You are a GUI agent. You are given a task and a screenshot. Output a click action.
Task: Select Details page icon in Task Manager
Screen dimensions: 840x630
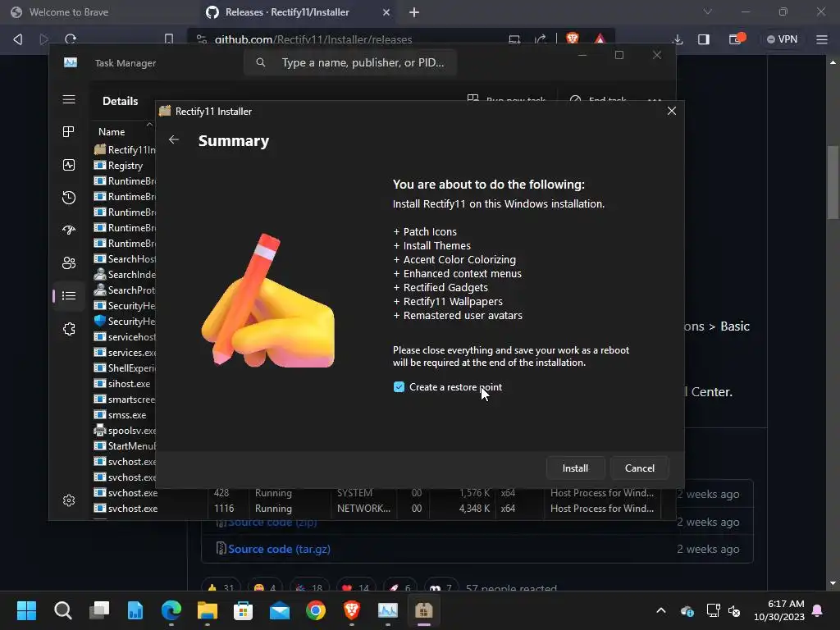pyautogui.click(x=69, y=295)
